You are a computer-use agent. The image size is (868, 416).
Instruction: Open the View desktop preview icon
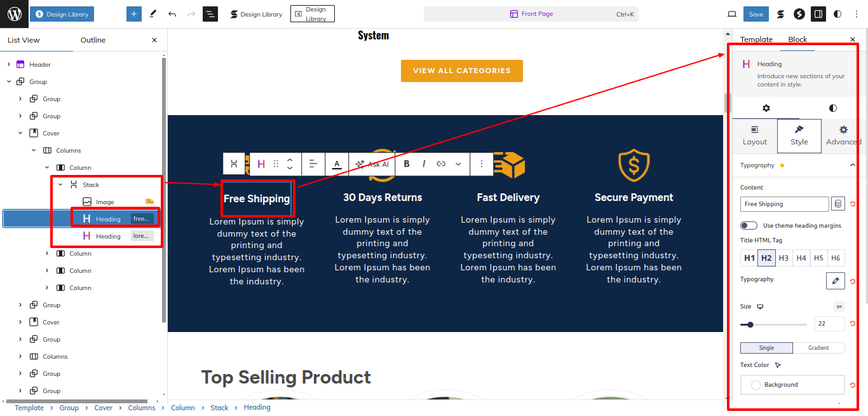(732, 14)
